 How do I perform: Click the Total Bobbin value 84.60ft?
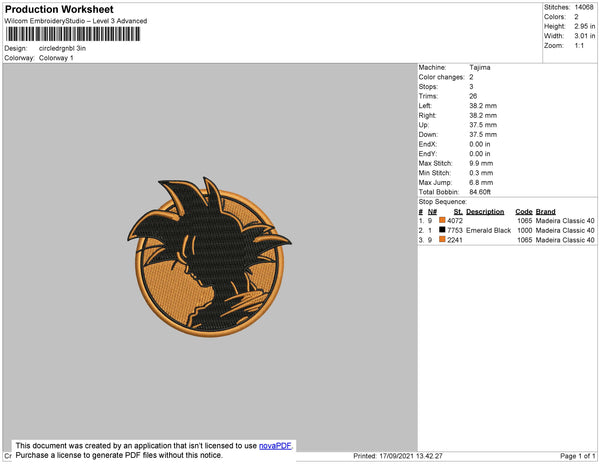tap(480, 192)
